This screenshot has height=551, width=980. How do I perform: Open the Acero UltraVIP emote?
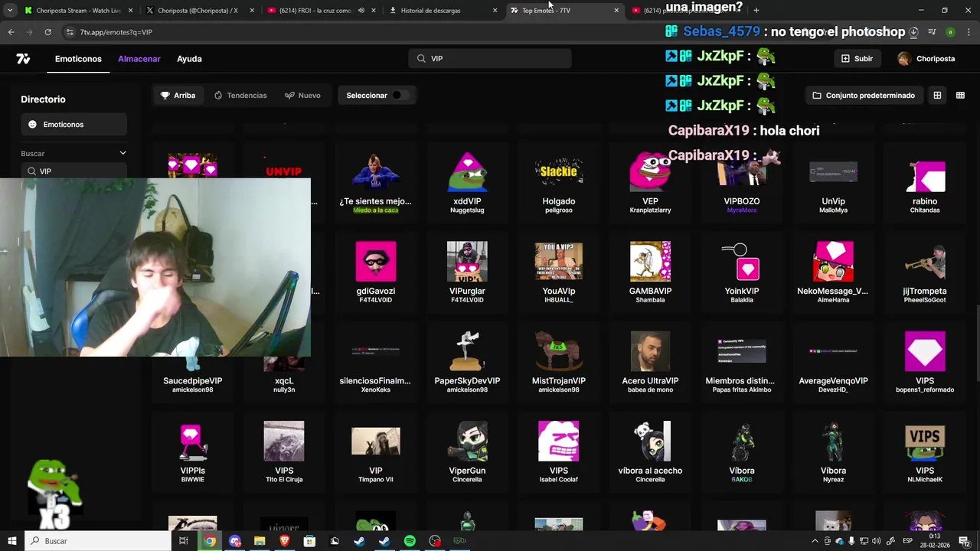click(x=650, y=363)
